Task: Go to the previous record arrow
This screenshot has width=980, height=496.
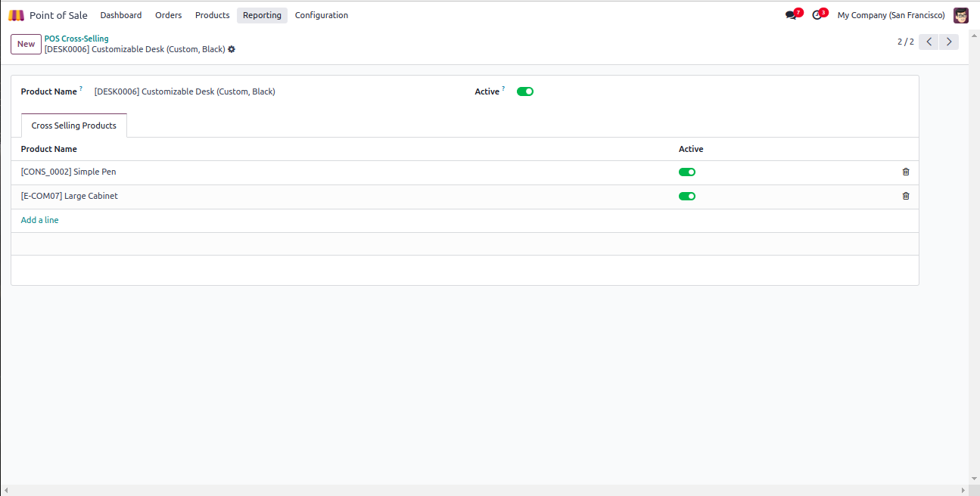Action: coord(929,42)
